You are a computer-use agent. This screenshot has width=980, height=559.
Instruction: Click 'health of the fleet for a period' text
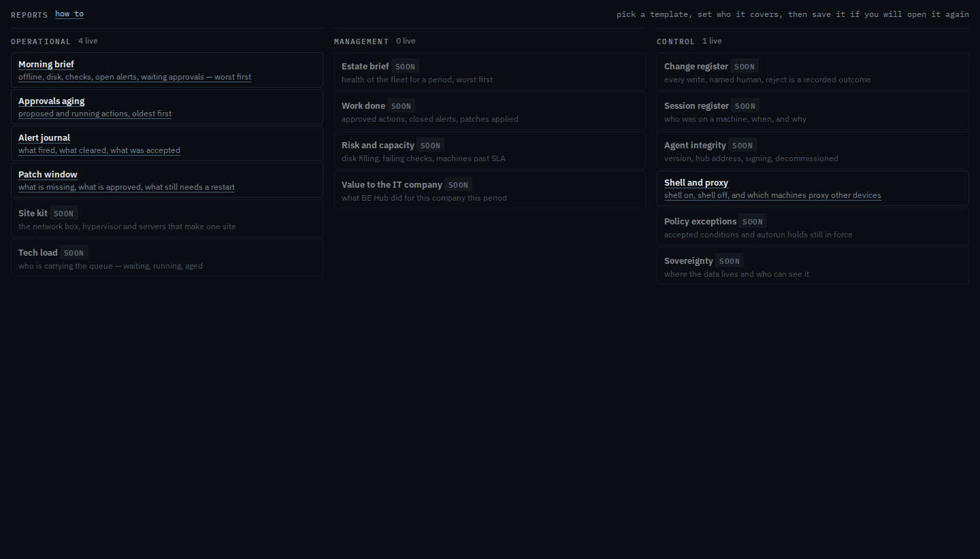tap(417, 80)
